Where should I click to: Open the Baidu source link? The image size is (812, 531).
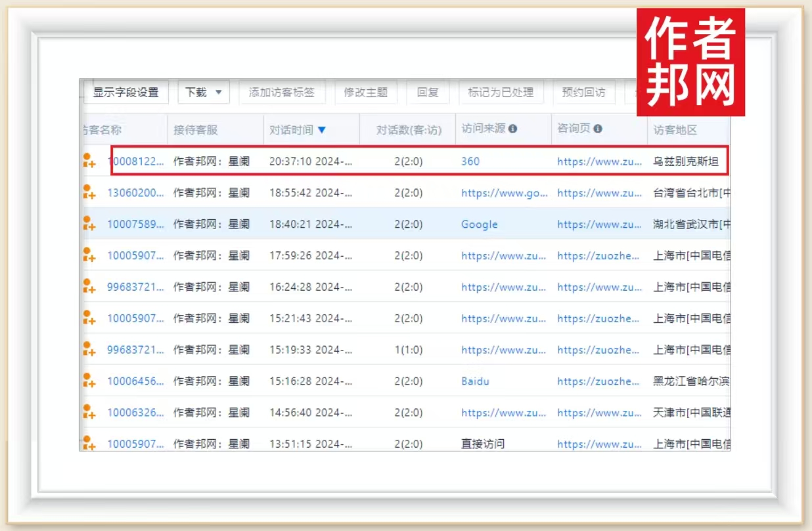tap(475, 381)
